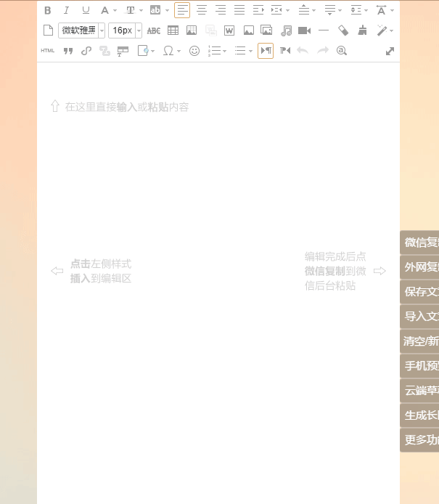
Task: Open the paragraph margin dropdown
Action: click(288, 11)
